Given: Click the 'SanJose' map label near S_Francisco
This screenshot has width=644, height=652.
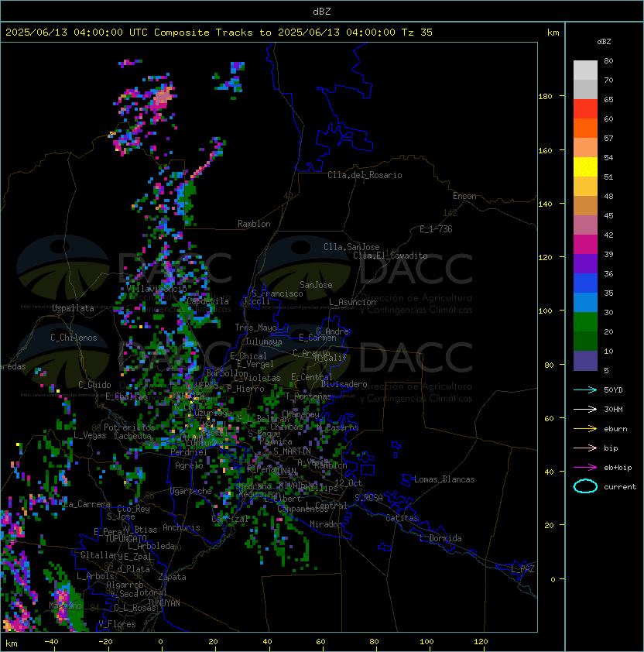Looking at the screenshot, I should pos(316,285).
